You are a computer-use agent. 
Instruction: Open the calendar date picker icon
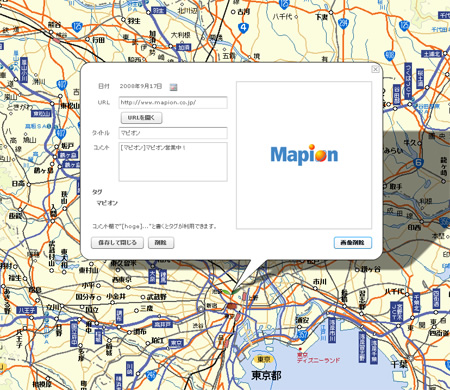click(173, 87)
